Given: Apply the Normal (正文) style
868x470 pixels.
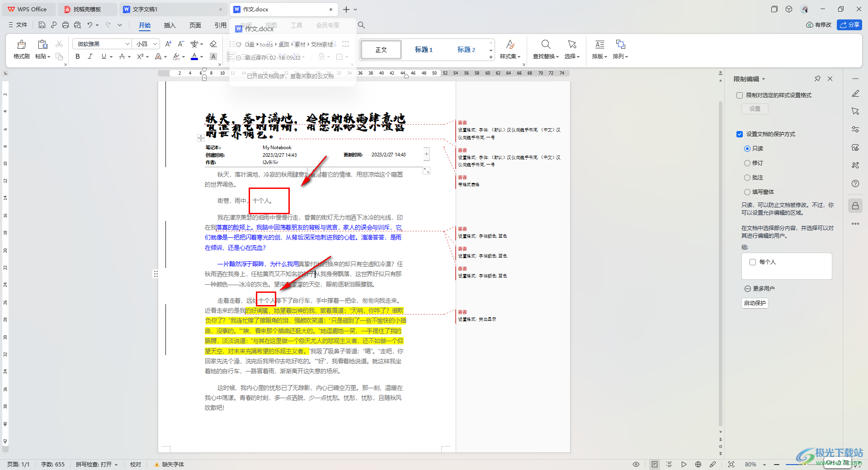Looking at the screenshot, I should coord(381,50).
